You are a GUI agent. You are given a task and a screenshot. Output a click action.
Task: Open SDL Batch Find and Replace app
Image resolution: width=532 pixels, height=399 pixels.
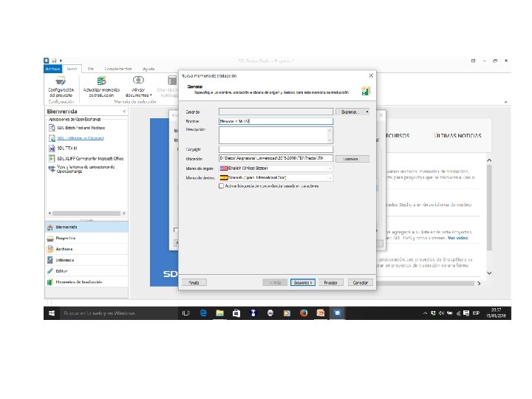point(77,128)
